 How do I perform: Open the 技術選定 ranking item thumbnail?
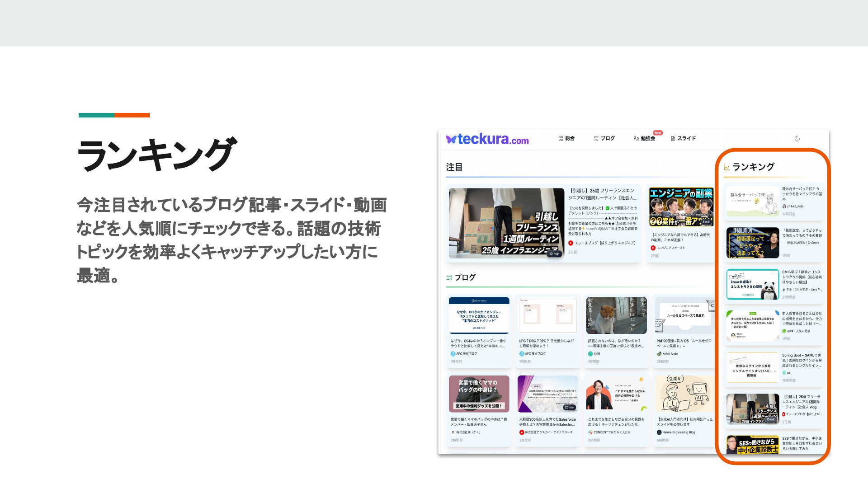point(753,243)
